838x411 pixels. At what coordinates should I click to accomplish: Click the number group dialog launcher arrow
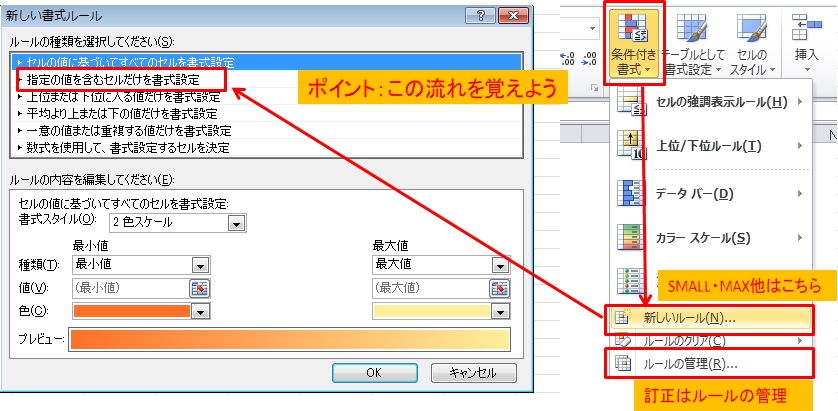[x=594, y=87]
